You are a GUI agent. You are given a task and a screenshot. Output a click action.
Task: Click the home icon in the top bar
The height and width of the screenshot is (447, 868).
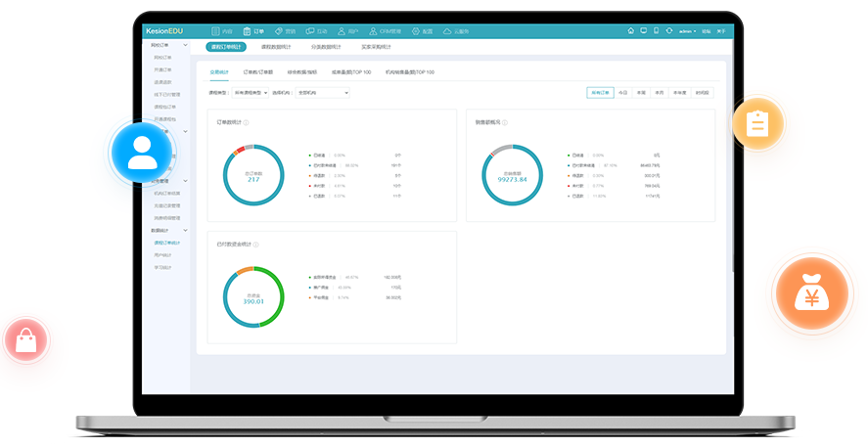click(x=631, y=31)
